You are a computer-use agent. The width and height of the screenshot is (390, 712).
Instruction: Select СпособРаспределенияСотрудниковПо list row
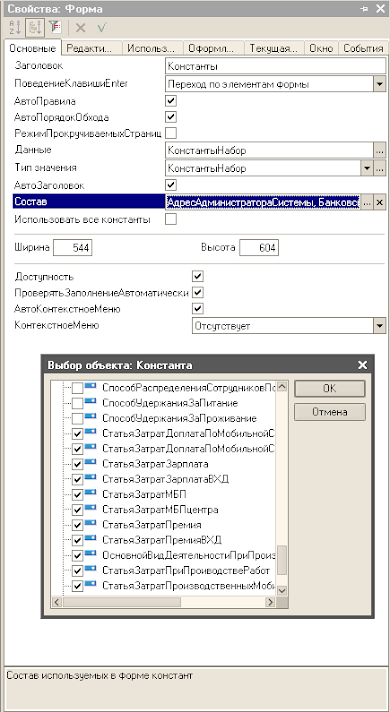pyautogui.click(x=189, y=388)
